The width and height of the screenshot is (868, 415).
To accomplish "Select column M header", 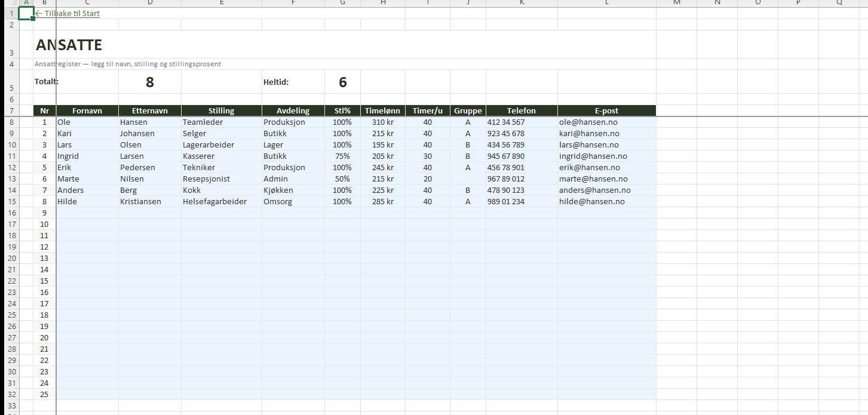I will (676, 3).
